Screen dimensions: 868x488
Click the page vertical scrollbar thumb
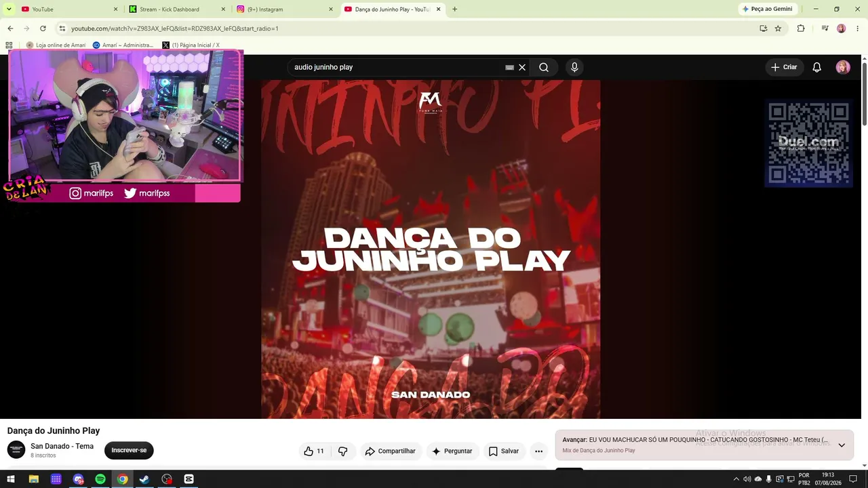(x=865, y=93)
